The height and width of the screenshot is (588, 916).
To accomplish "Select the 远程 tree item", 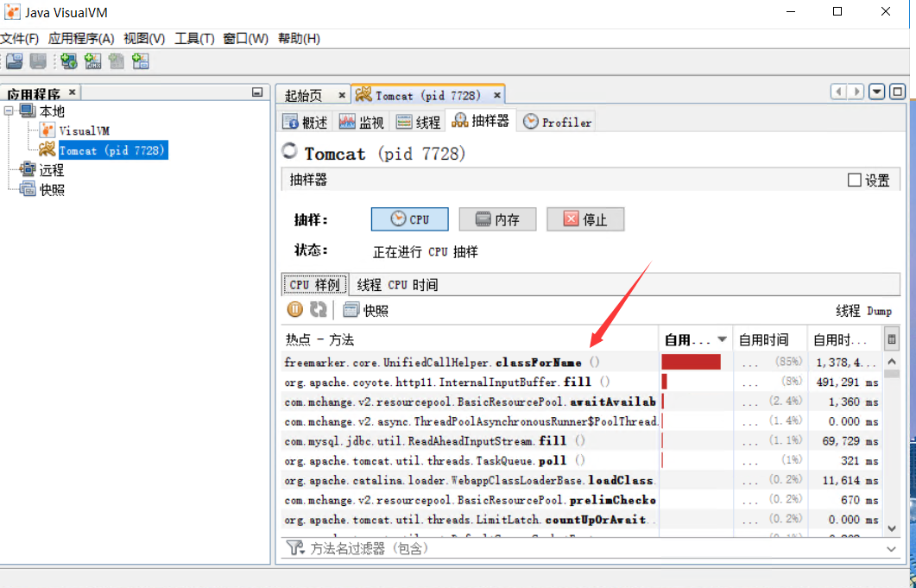I will tap(52, 170).
